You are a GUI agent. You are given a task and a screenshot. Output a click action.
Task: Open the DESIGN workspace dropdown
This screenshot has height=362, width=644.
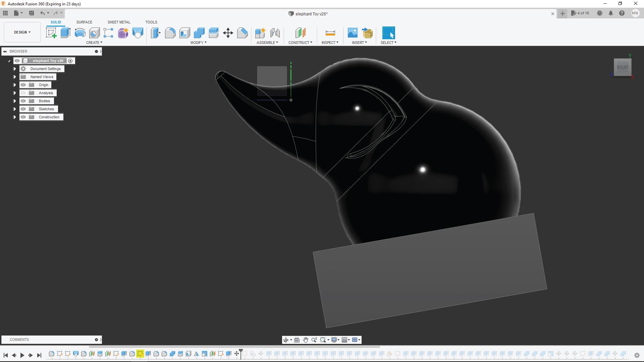tap(22, 32)
